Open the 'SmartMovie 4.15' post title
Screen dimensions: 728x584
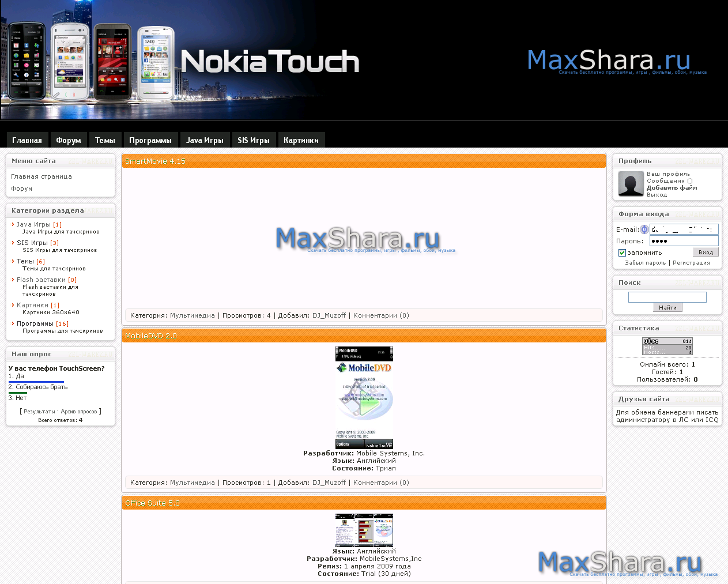click(155, 161)
